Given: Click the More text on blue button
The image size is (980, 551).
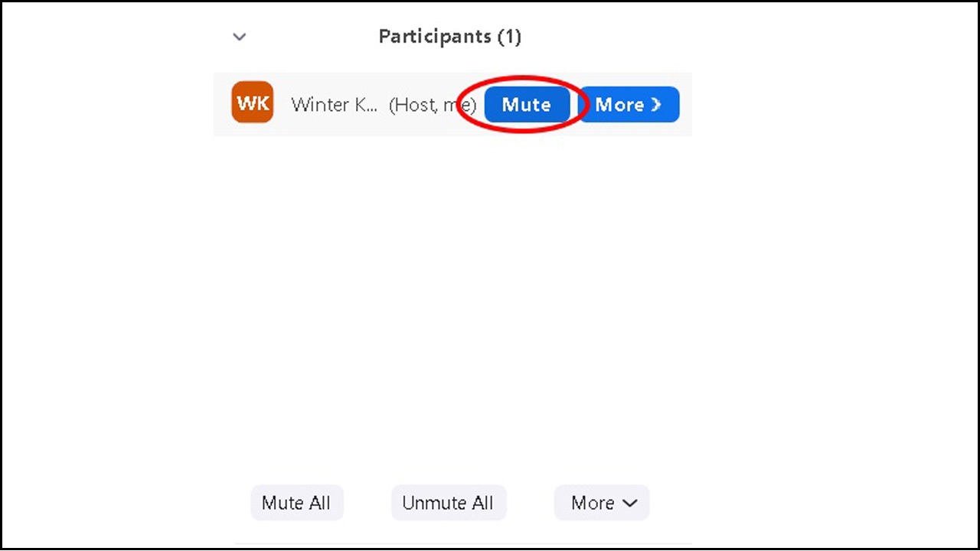Looking at the screenshot, I should pyautogui.click(x=619, y=105).
